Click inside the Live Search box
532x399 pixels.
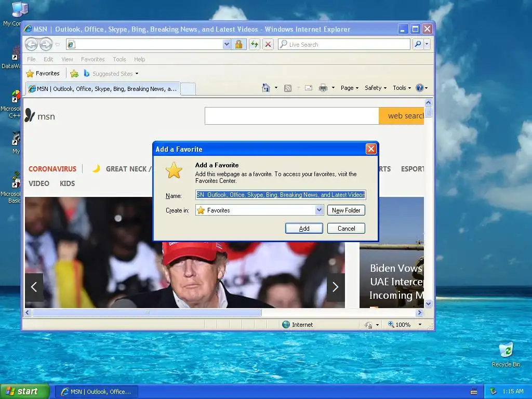[x=344, y=45]
